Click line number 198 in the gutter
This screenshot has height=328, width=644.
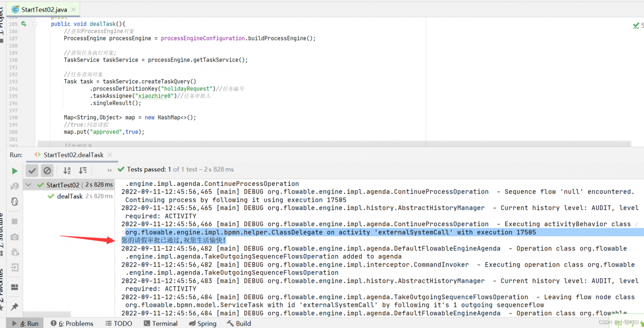click(13, 117)
